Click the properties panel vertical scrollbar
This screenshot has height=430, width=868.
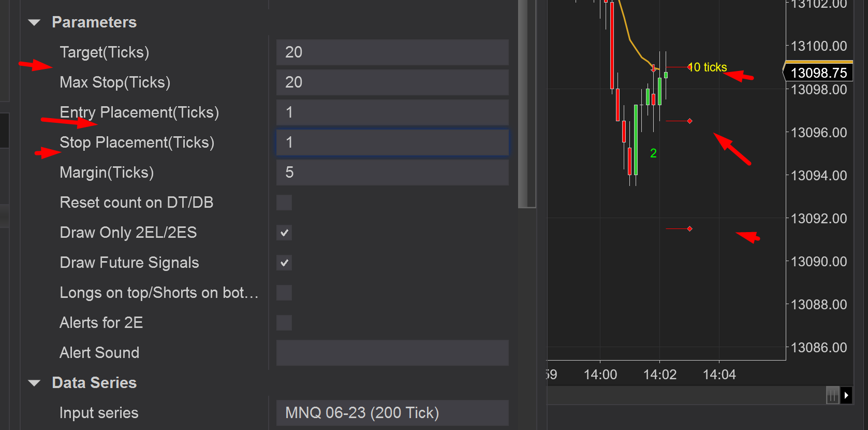coord(527,104)
